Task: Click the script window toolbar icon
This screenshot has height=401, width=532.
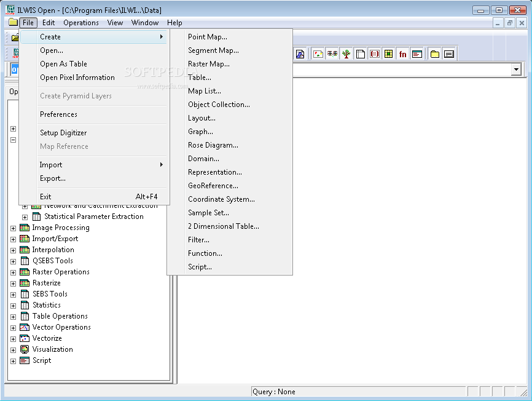Action: point(417,54)
